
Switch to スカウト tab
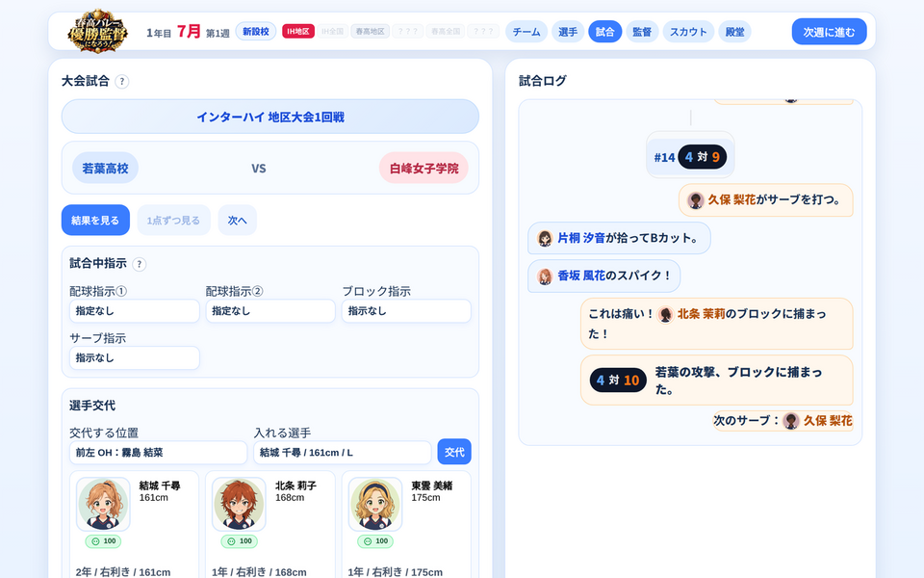click(x=688, y=32)
